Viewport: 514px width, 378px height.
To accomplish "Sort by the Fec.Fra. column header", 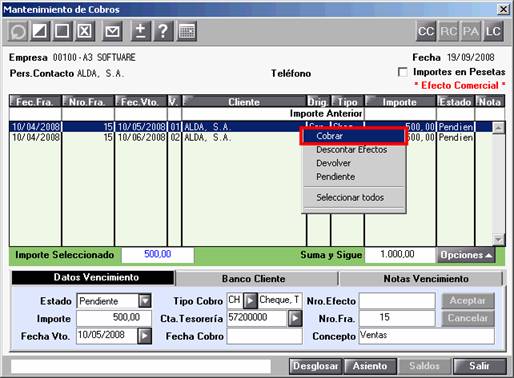I will click(35, 101).
